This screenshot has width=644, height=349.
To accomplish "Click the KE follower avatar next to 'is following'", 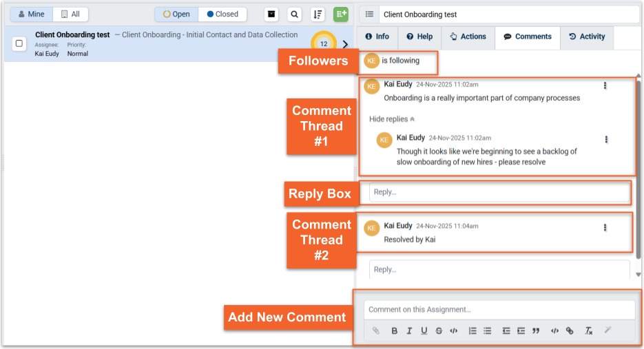I will [x=371, y=61].
